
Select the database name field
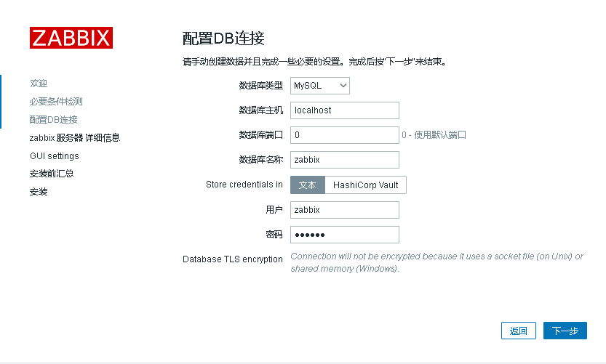pos(345,160)
